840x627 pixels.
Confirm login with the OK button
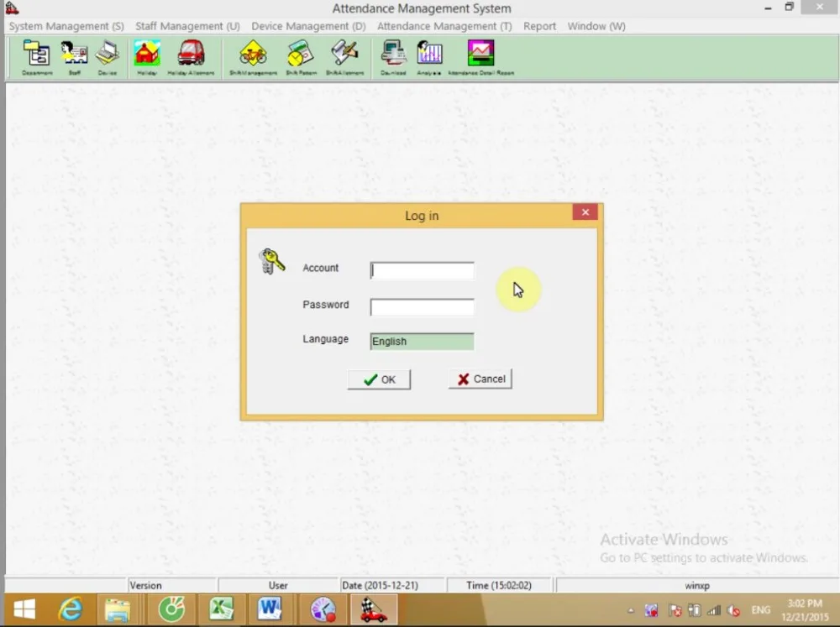tap(380, 379)
